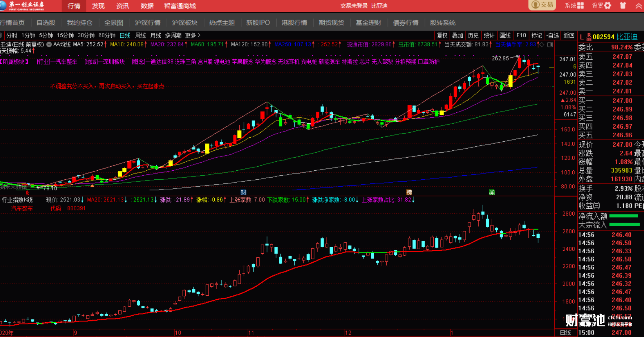Open the 智富通商城 tab
The image size is (644, 337).
tap(180, 6)
